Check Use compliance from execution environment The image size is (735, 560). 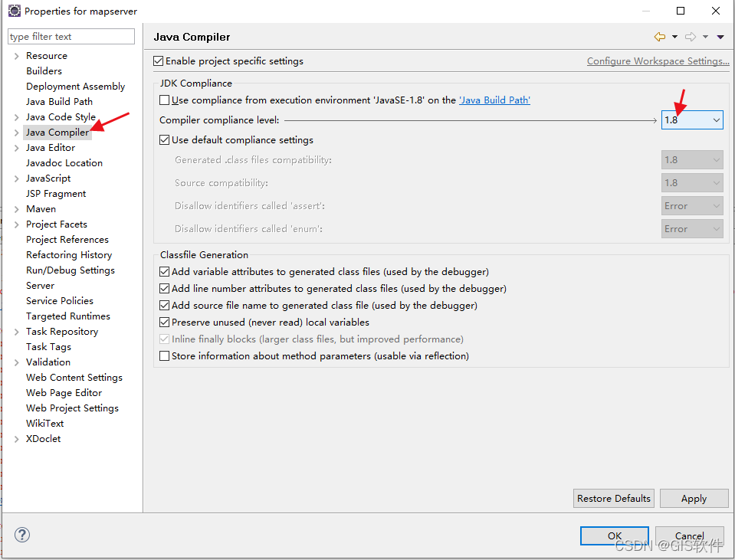tap(164, 100)
